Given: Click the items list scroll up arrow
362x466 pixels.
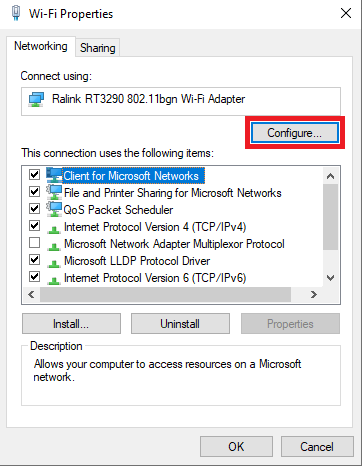Looking at the screenshot, I should [330, 176].
